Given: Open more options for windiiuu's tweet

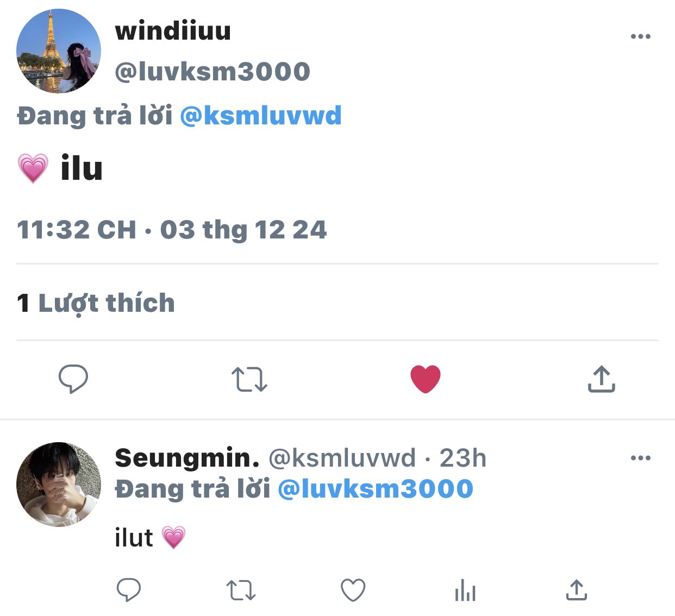Looking at the screenshot, I should [641, 36].
